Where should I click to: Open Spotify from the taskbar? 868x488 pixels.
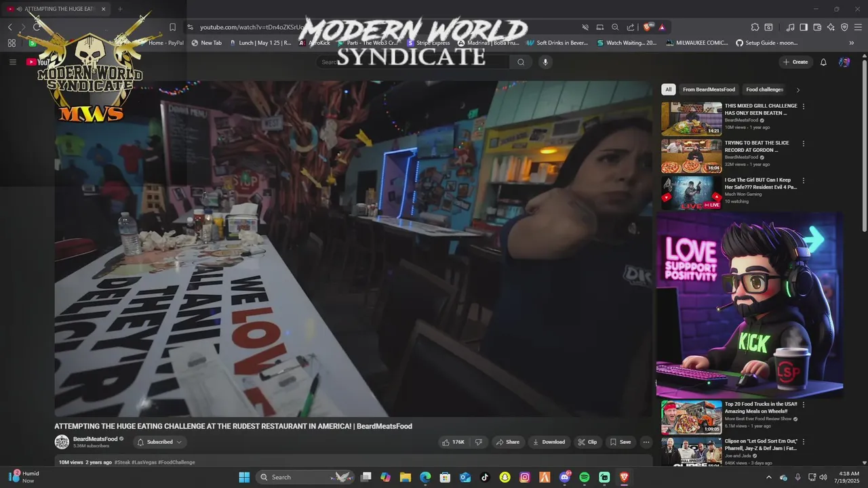click(585, 477)
